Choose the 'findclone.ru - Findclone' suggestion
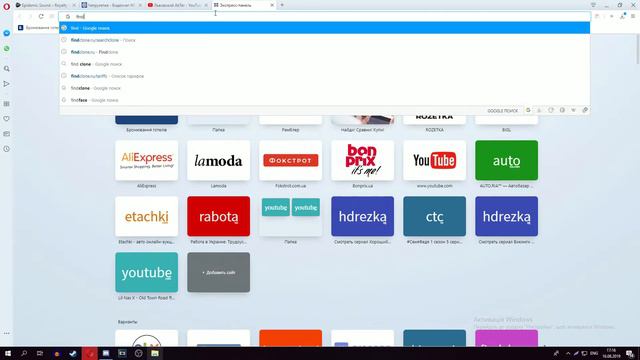 (x=324, y=52)
